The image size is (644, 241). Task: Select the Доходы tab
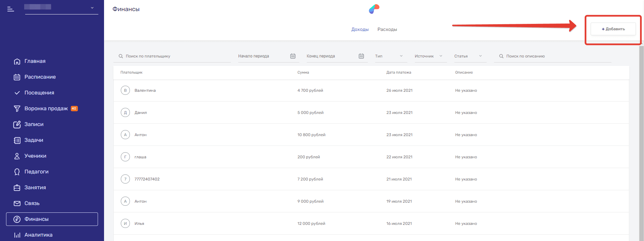point(360,30)
